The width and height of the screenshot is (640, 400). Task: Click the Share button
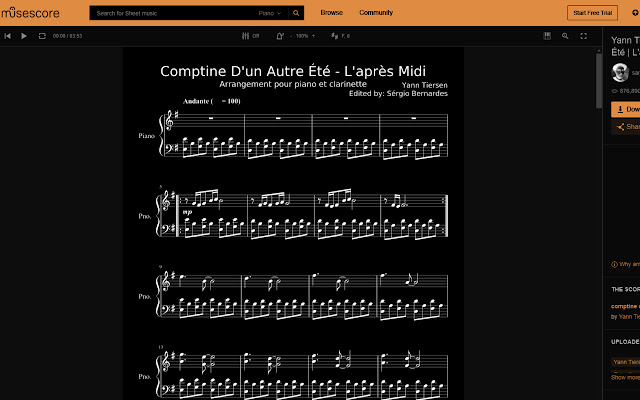(x=625, y=127)
